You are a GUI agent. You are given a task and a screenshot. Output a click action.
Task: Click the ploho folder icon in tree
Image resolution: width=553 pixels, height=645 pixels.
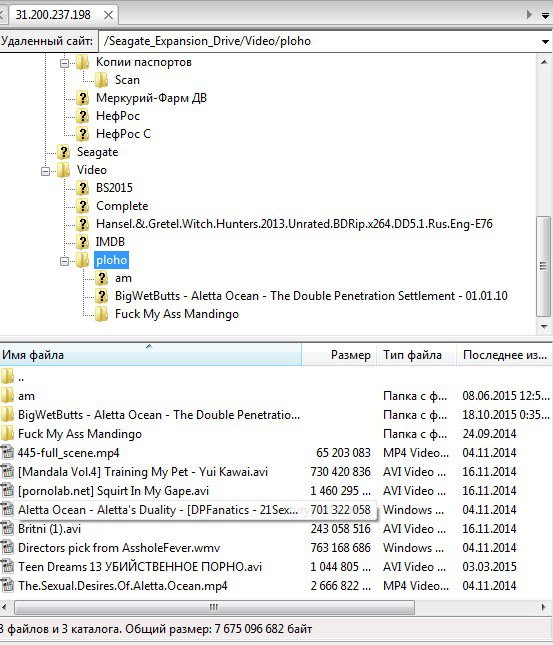[82, 260]
